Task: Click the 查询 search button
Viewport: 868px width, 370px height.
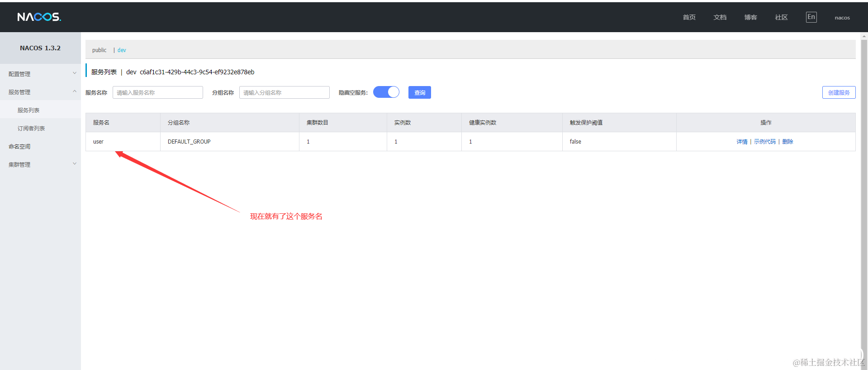Action: [420, 92]
